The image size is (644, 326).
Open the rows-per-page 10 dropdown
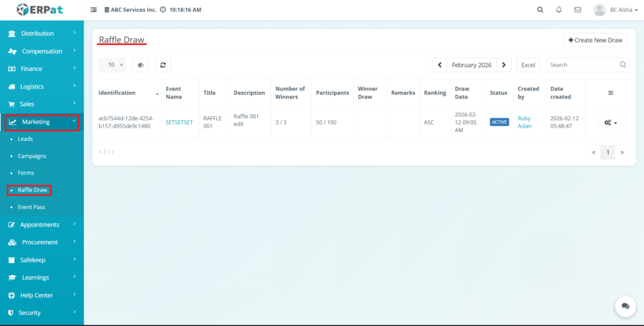pos(112,65)
